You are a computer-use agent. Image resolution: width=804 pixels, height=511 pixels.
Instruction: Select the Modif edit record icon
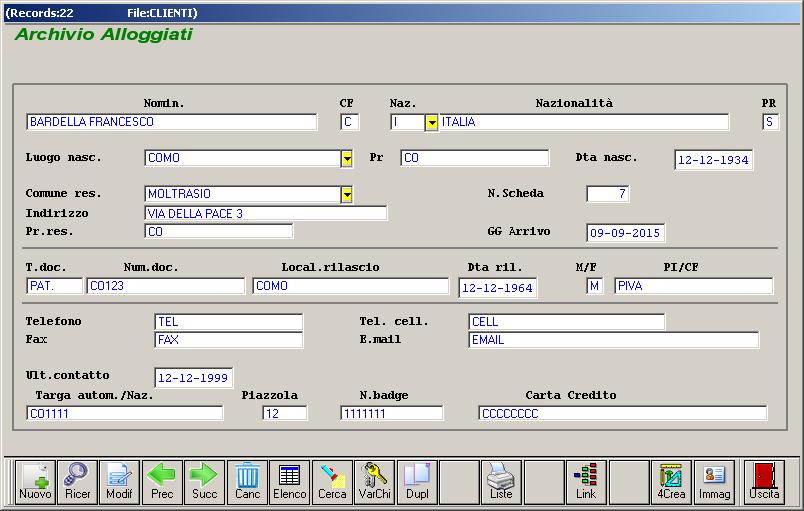(x=119, y=482)
